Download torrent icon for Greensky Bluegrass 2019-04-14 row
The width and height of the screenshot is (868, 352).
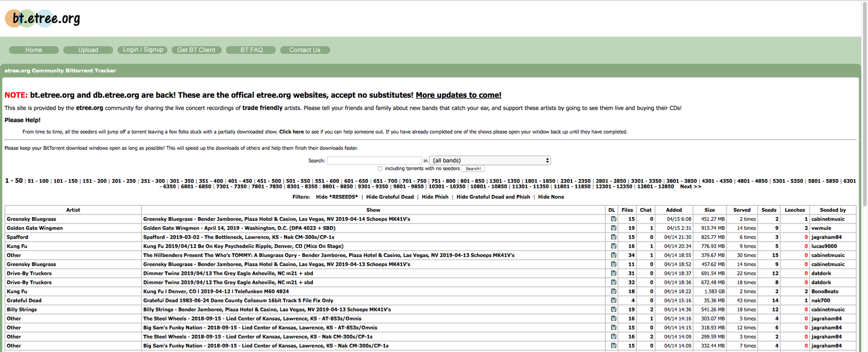coord(613,219)
